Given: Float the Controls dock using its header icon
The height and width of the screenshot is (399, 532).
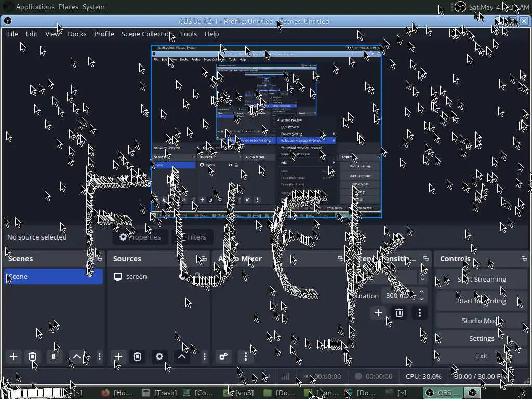Looking at the screenshot, I should tap(524, 259).
